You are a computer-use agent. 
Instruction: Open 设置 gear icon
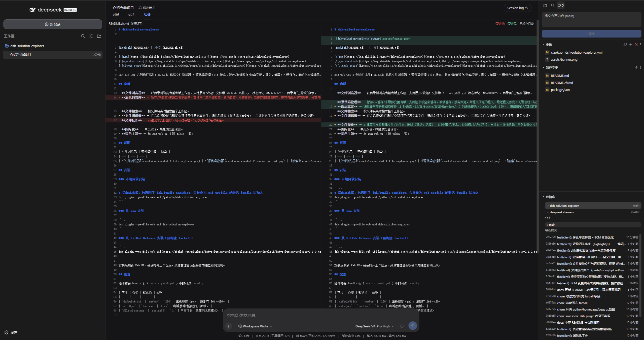tap(7, 332)
